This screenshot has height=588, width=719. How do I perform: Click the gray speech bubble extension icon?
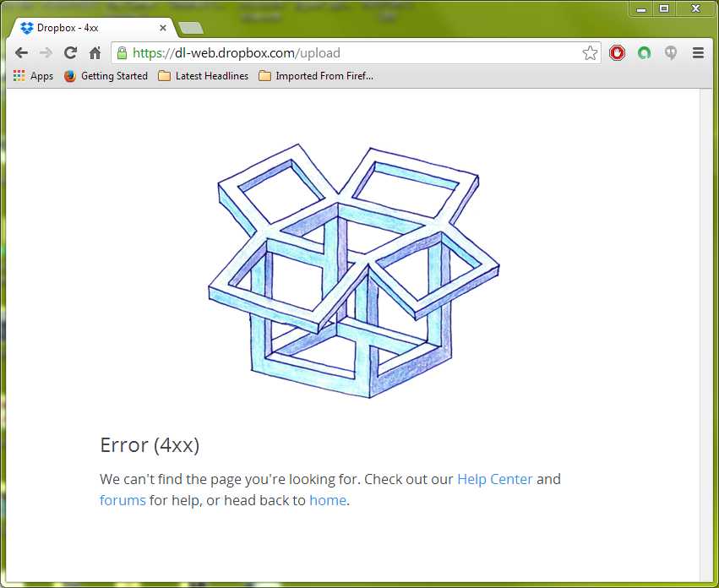[x=671, y=52]
